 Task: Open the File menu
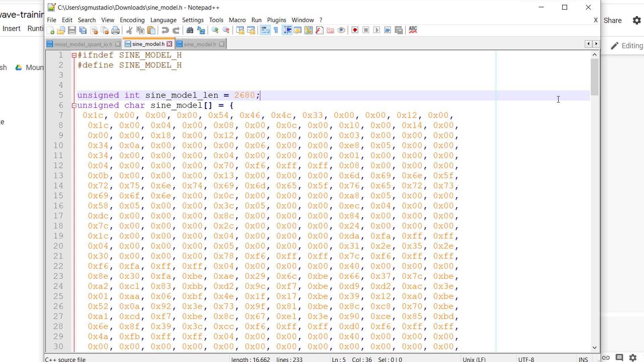point(52,20)
